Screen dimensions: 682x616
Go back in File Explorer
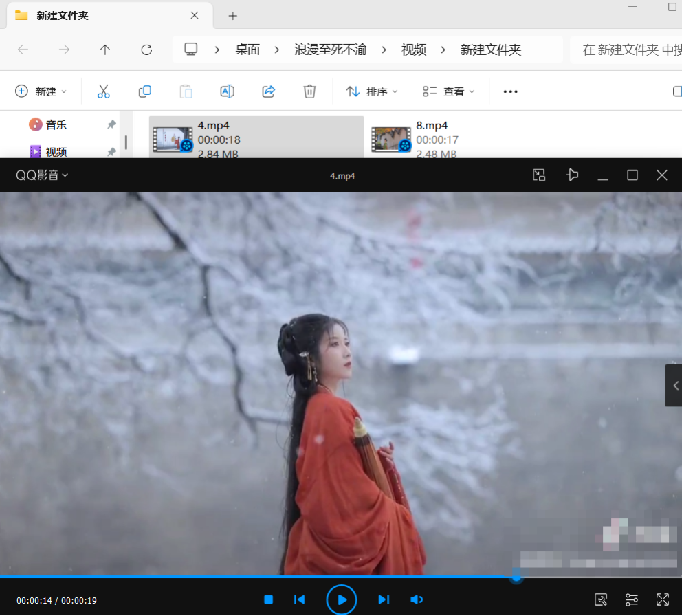coord(23,49)
